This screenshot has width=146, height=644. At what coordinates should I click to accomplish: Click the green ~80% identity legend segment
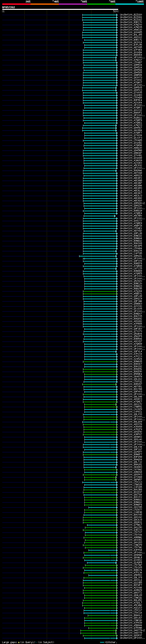pyautogui.click(x=101, y=4)
